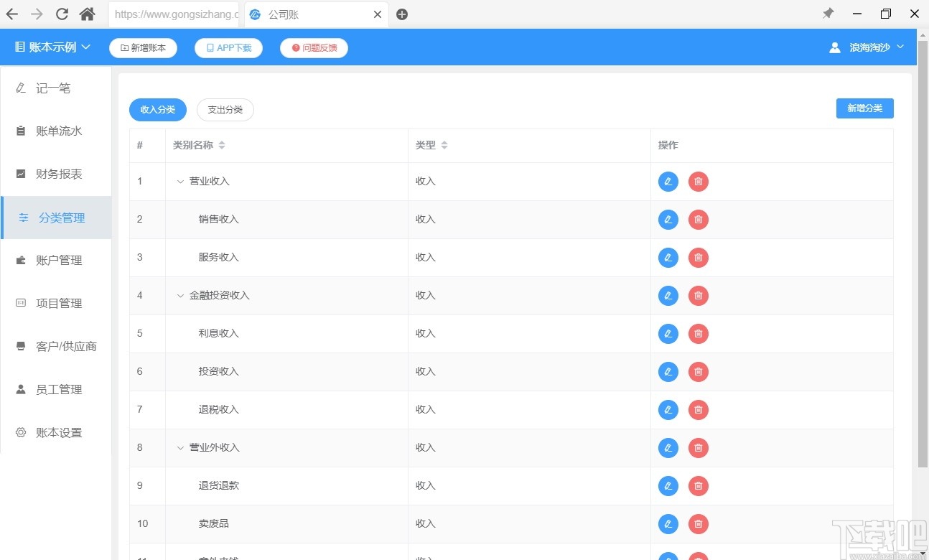Edit the 卖废品 category
This screenshot has width=929, height=560.
(667, 523)
